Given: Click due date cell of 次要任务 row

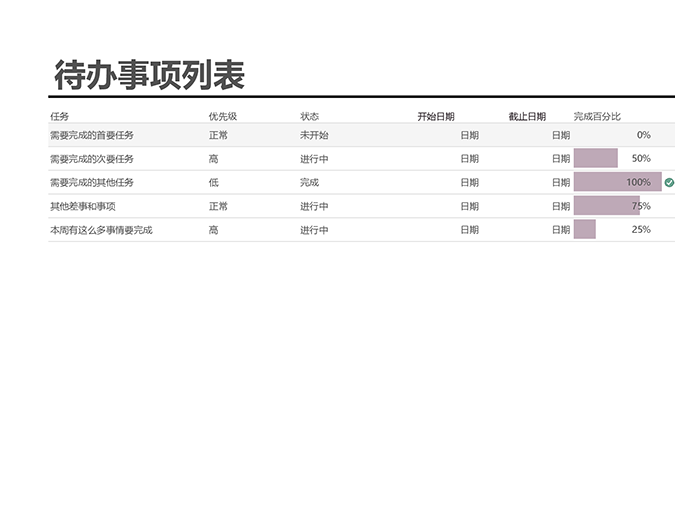Looking at the screenshot, I should (x=561, y=159).
